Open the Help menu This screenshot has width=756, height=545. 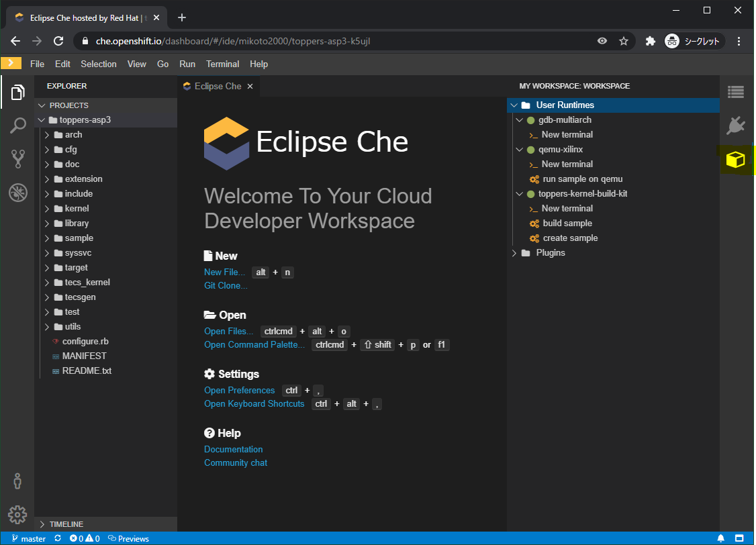pos(258,64)
